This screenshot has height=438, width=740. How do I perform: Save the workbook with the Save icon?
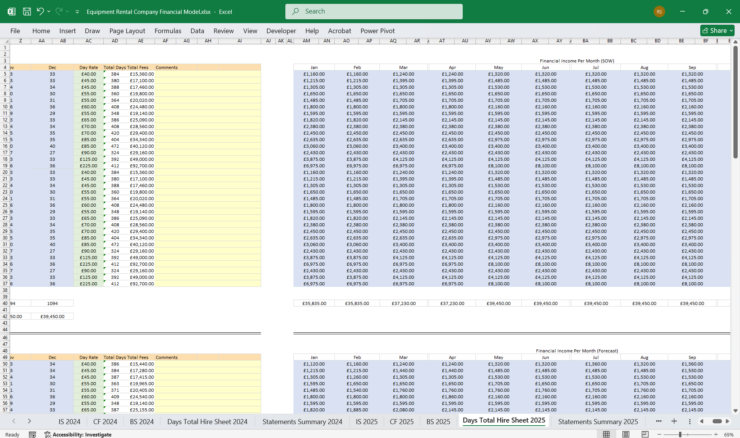click(x=27, y=11)
